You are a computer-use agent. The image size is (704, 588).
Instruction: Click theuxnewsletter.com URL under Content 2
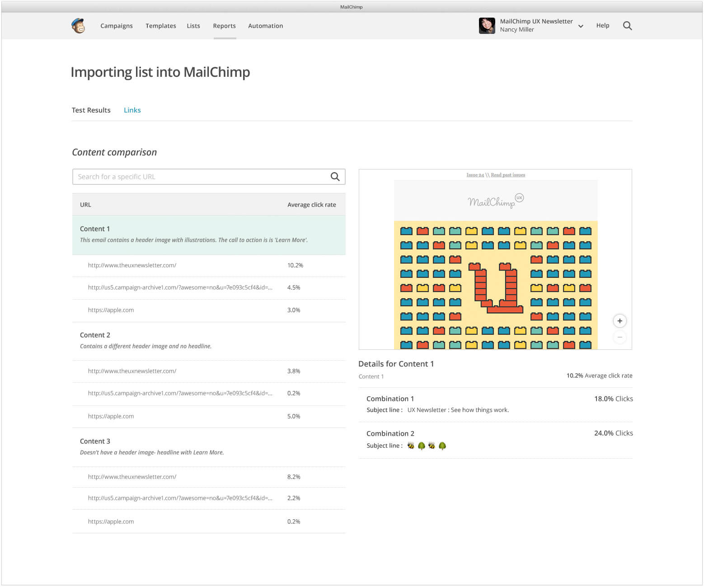(132, 371)
